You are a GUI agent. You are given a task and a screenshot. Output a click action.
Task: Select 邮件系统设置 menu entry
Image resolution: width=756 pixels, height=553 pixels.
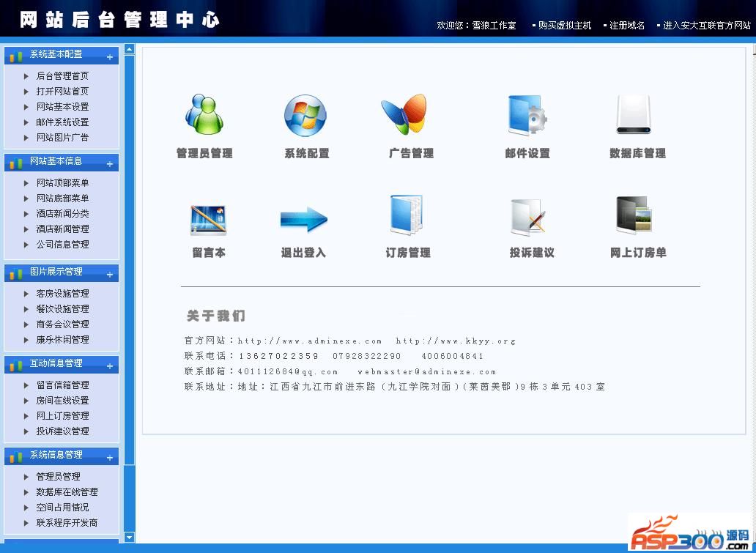[x=63, y=122]
